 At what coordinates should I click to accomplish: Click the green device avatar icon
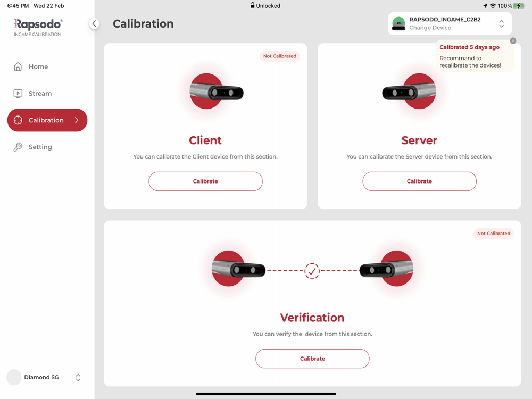[398, 23]
